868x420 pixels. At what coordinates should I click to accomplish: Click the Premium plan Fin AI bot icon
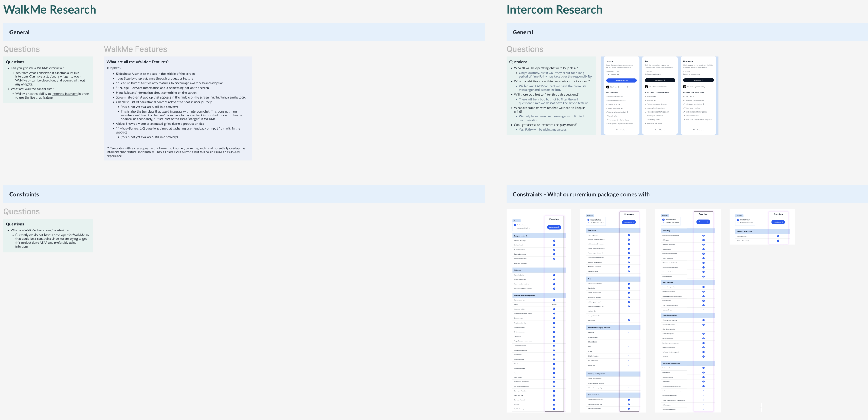tap(685, 87)
